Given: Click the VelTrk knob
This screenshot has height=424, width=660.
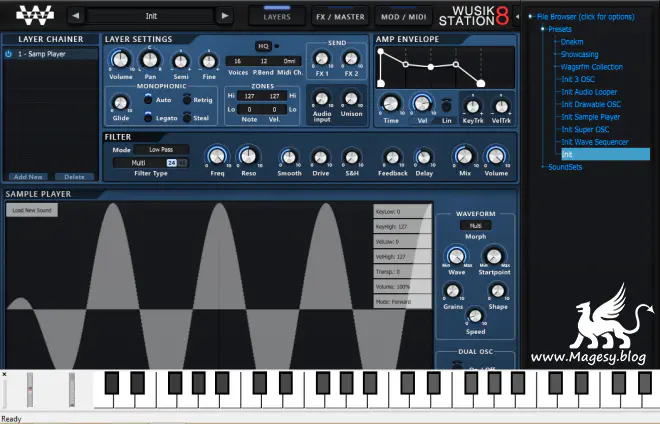Looking at the screenshot, I should click(501, 107).
